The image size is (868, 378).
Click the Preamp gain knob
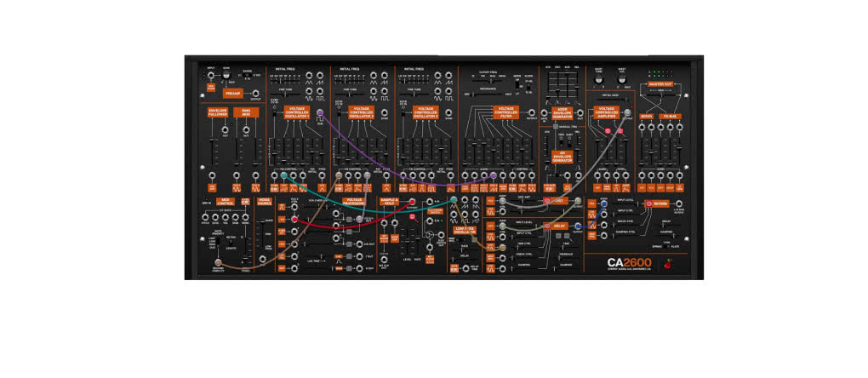pyautogui.click(x=226, y=75)
